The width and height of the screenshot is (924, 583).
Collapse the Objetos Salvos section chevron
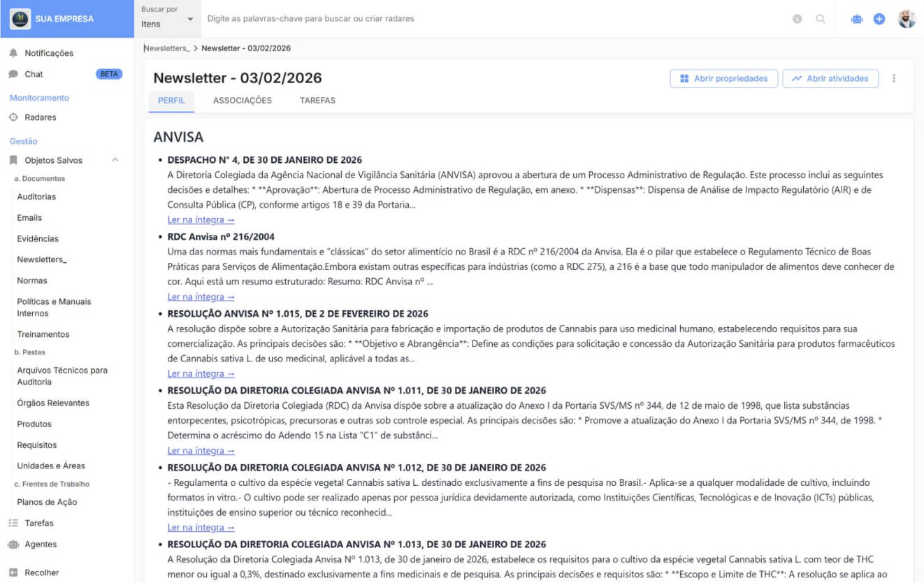pos(115,160)
